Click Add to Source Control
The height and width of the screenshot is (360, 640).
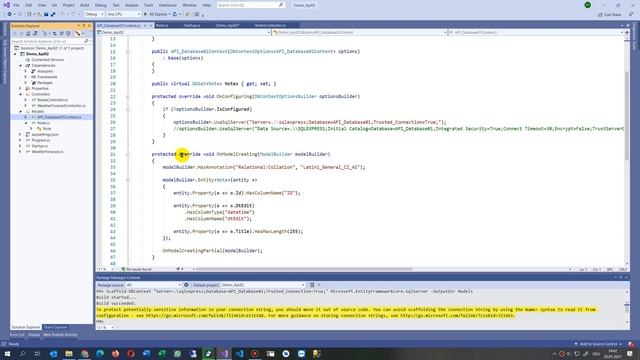coord(598,344)
